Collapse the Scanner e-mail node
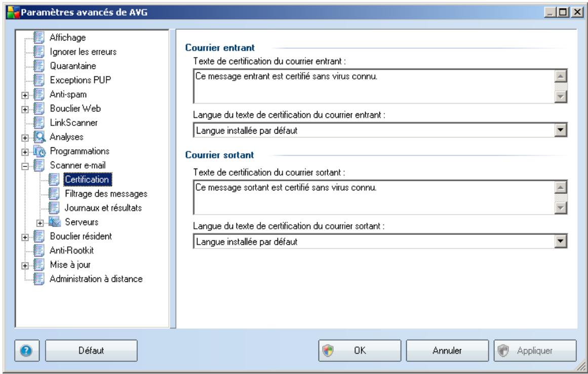The image size is (588, 374). 25,167
